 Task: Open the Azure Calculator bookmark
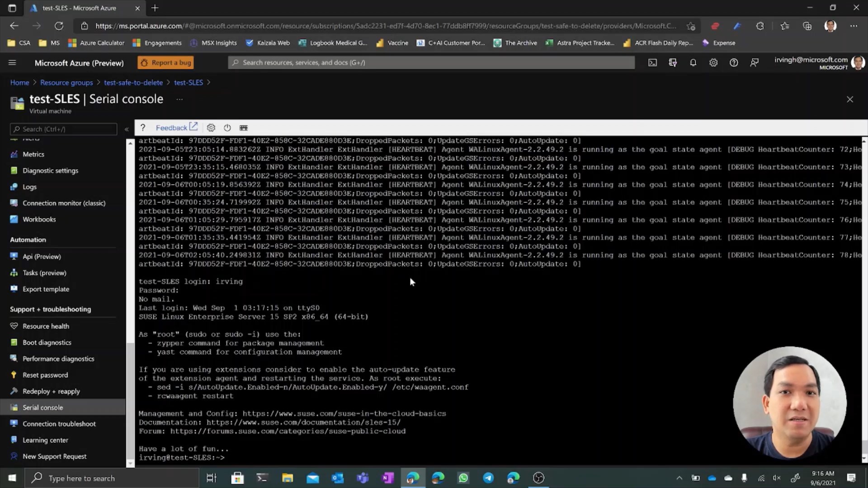(96, 43)
